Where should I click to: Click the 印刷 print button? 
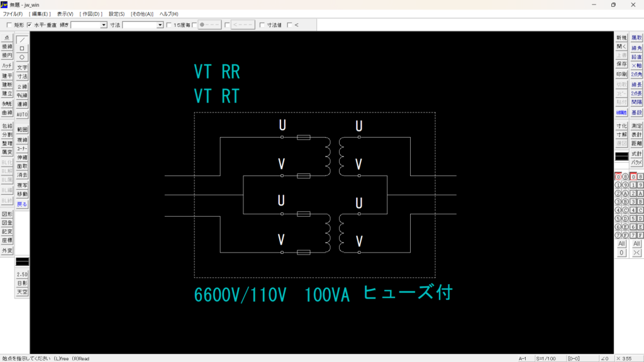tap(621, 74)
